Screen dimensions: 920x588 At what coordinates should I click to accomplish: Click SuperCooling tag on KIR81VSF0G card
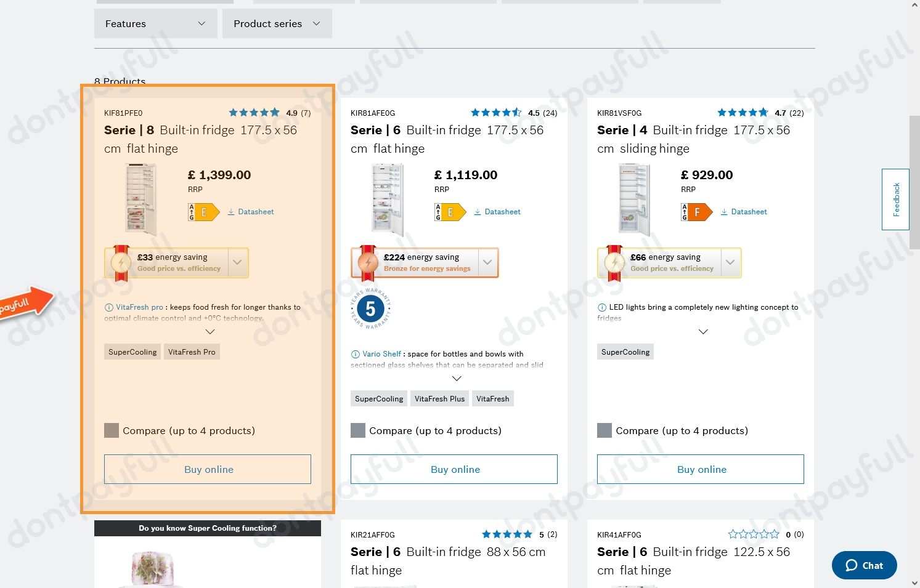(x=625, y=352)
